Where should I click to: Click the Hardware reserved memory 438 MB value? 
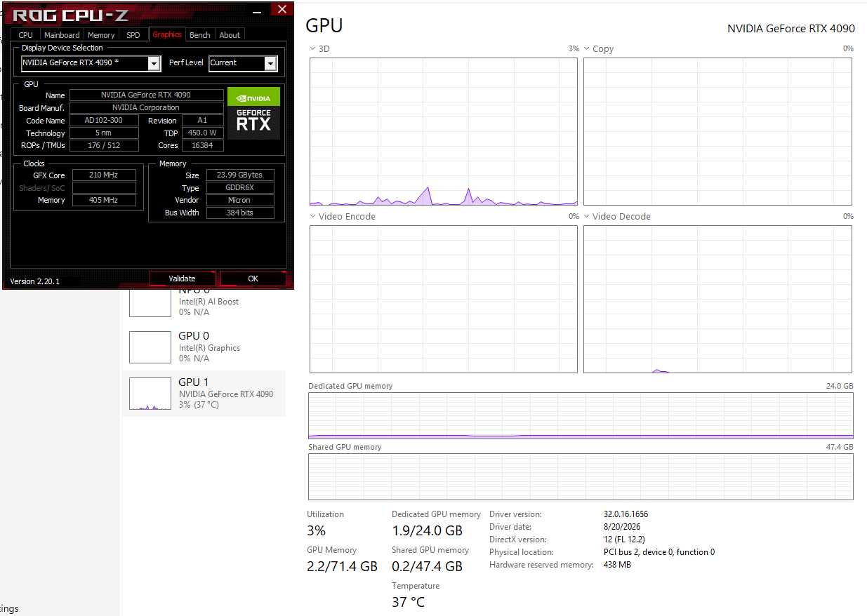tap(617, 565)
